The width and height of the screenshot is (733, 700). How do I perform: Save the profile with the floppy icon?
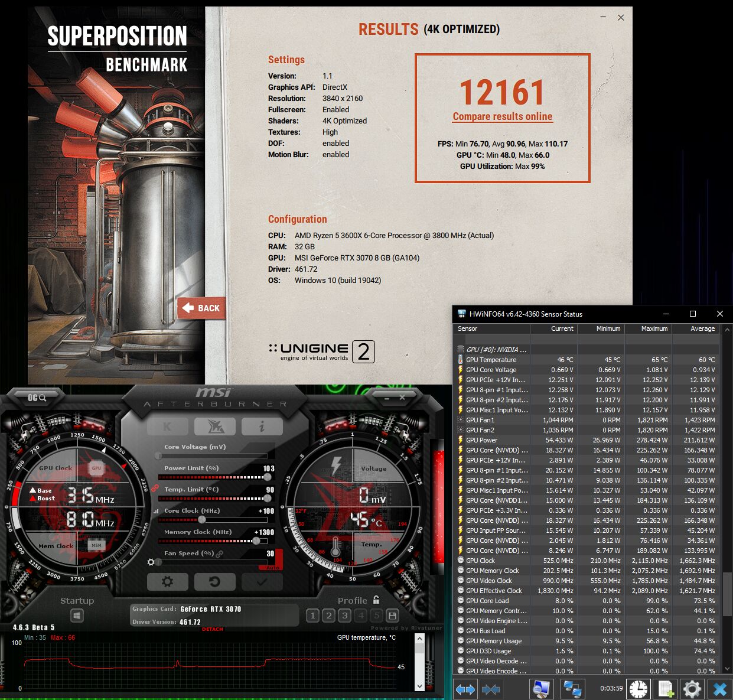(x=392, y=616)
